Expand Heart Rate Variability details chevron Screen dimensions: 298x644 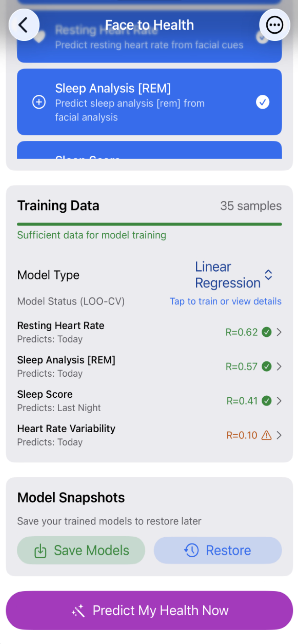[x=279, y=435]
